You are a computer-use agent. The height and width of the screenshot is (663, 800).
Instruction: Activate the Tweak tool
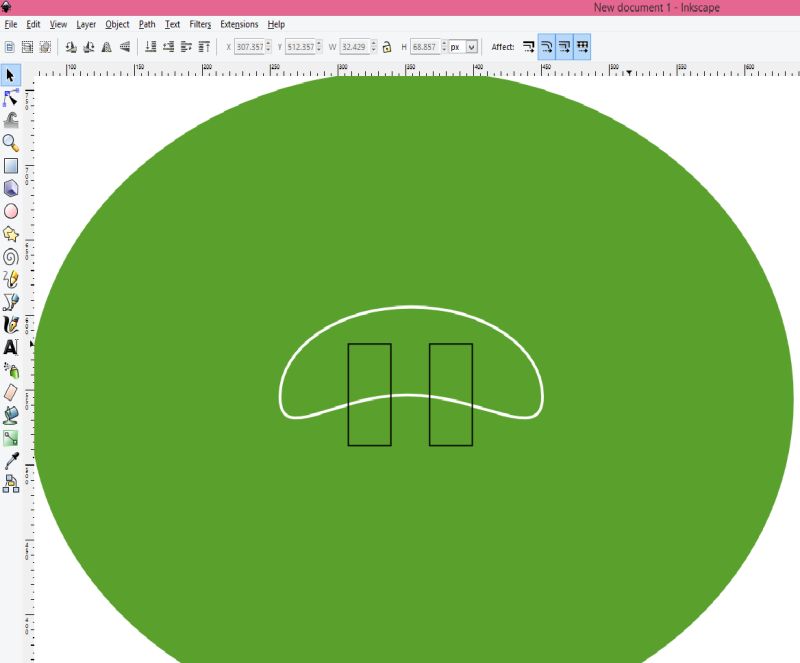(x=13, y=120)
